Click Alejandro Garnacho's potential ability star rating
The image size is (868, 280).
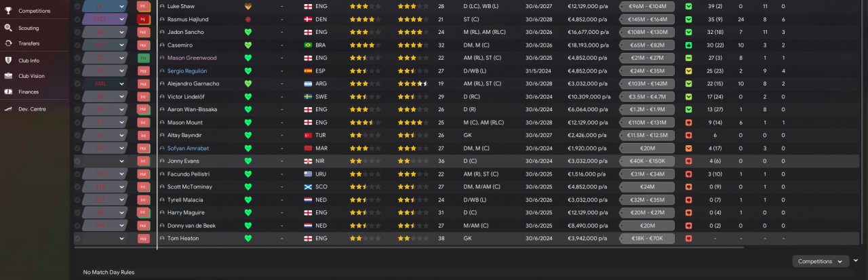[x=413, y=84]
